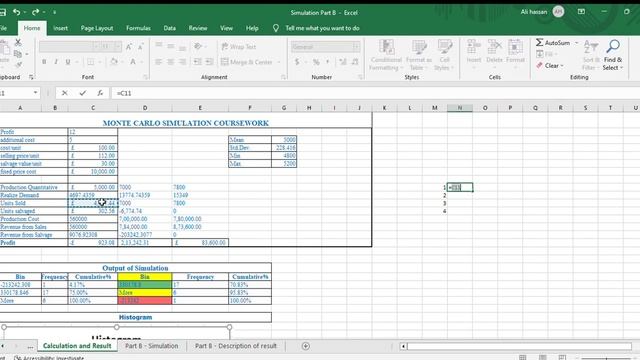Click the Percent Style icon

click(x=316, y=62)
